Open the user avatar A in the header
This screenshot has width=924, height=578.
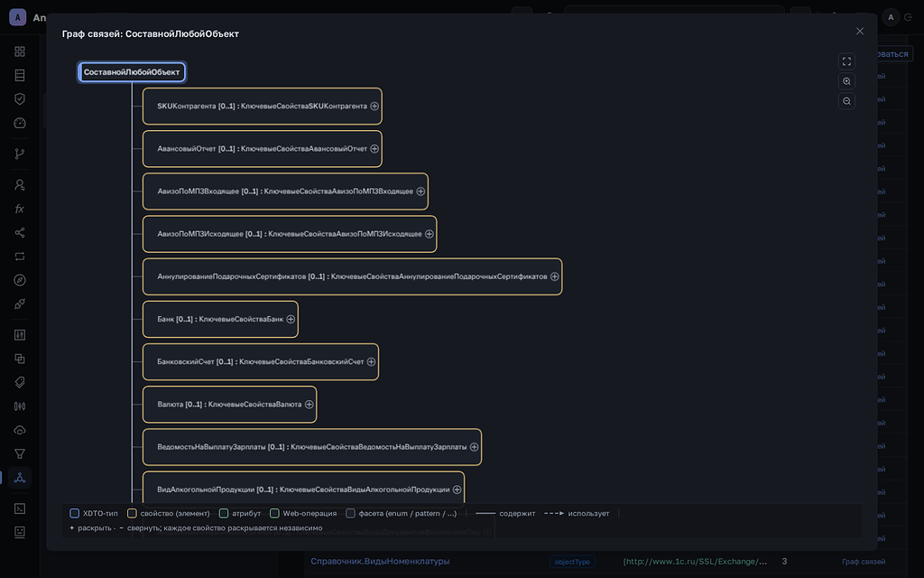[x=891, y=18]
